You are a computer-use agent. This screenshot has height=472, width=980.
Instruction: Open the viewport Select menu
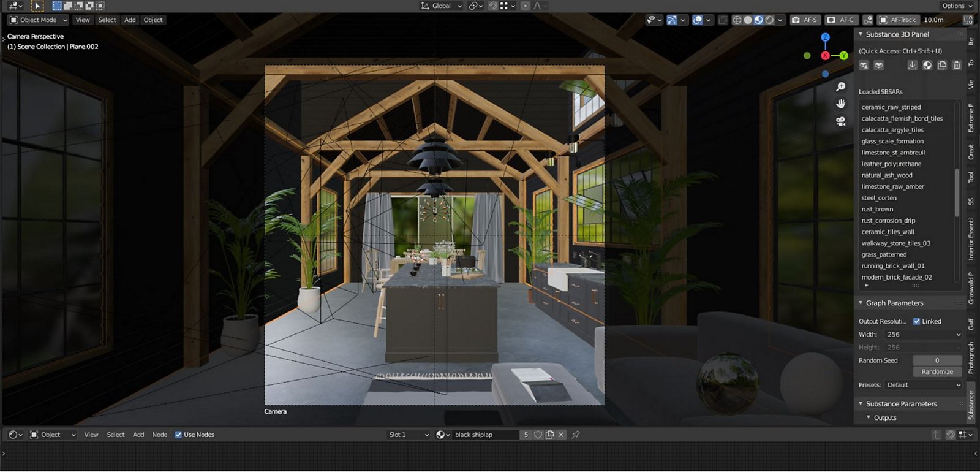(x=107, y=20)
